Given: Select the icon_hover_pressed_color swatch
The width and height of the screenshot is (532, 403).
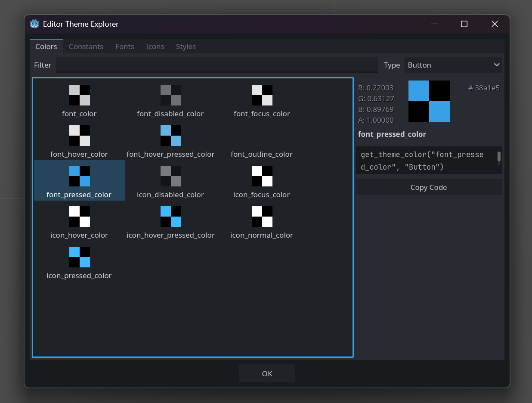Looking at the screenshot, I should 171,217.
